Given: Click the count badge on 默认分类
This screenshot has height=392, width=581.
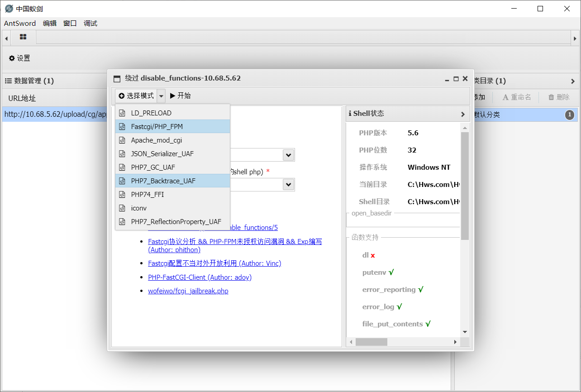Looking at the screenshot, I should (x=570, y=115).
